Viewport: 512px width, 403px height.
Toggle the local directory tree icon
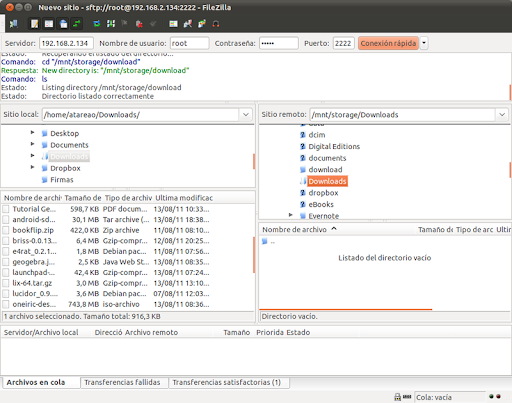pyautogui.click(x=49, y=24)
